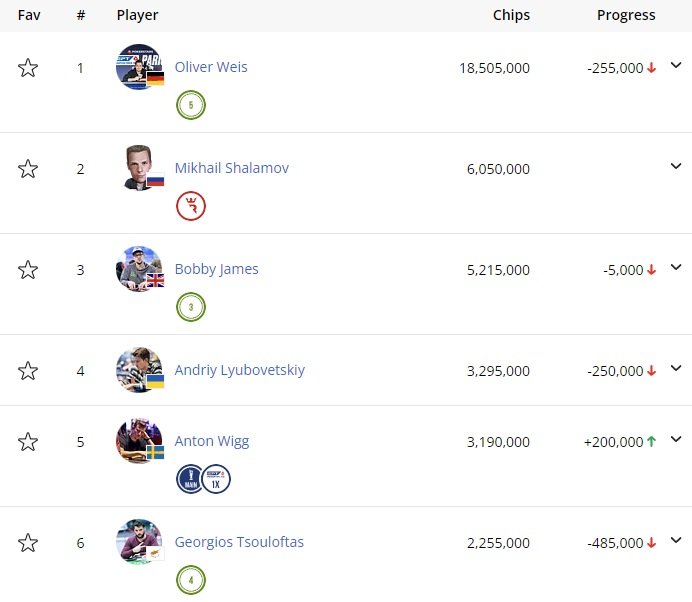Screen dimensions: 692x602
Task: Open Mikhail Shalamov's player profile link
Action: pos(232,168)
